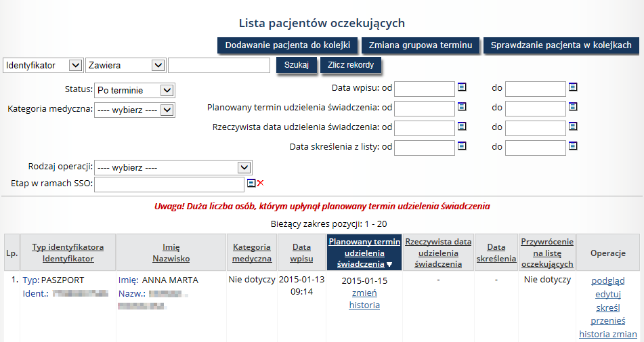Sort by Data skreślenia column header
The width and height of the screenshot is (644, 342).
pyautogui.click(x=496, y=253)
